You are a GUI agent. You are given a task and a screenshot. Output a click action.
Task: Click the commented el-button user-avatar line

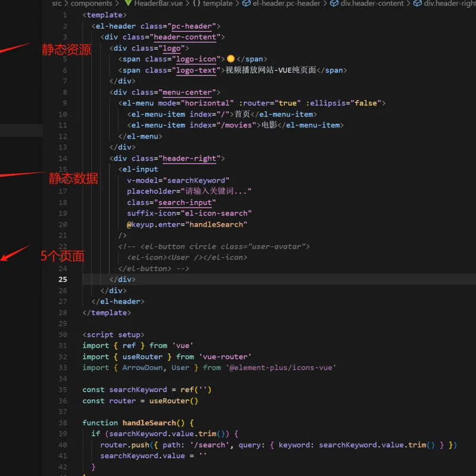tap(214, 246)
